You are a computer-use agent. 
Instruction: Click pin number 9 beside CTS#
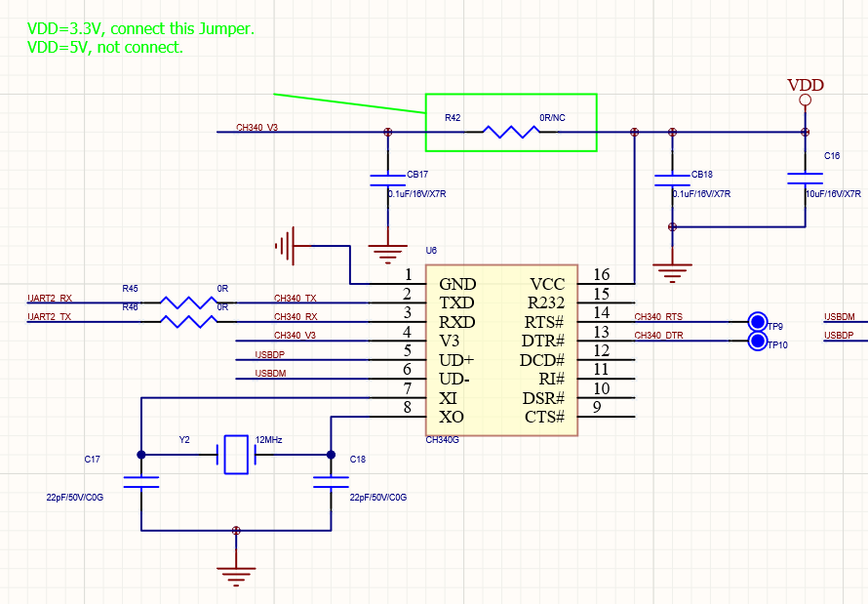coord(597,407)
